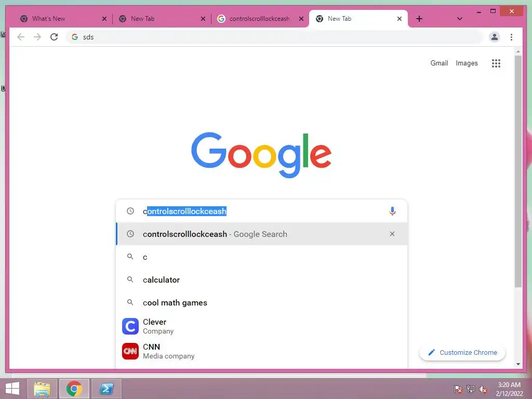Click the Customize Chrome button

[x=462, y=353]
